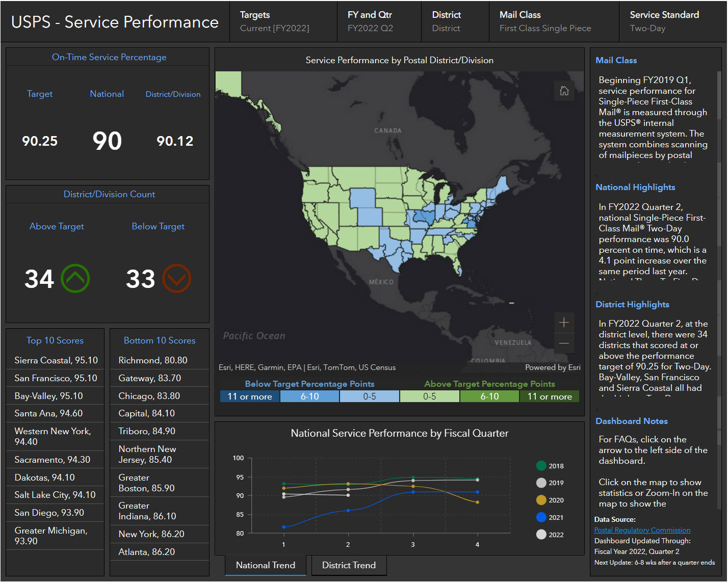Click the '11 or more' above-target legend swatch
The width and height of the screenshot is (728, 583).
coord(550,396)
